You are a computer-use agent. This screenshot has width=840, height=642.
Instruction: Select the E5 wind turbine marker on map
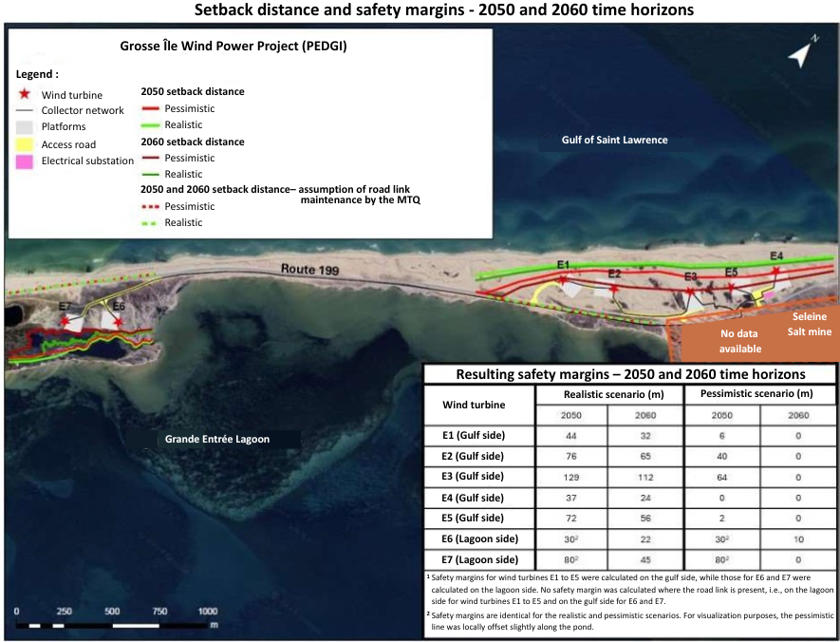point(732,287)
